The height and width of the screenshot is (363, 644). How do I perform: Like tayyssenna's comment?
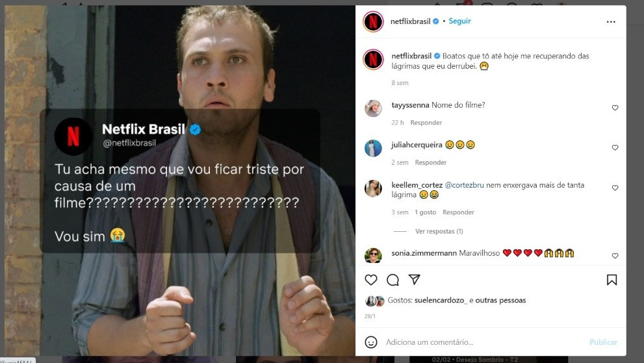pyautogui.click(x=615, y=108)
